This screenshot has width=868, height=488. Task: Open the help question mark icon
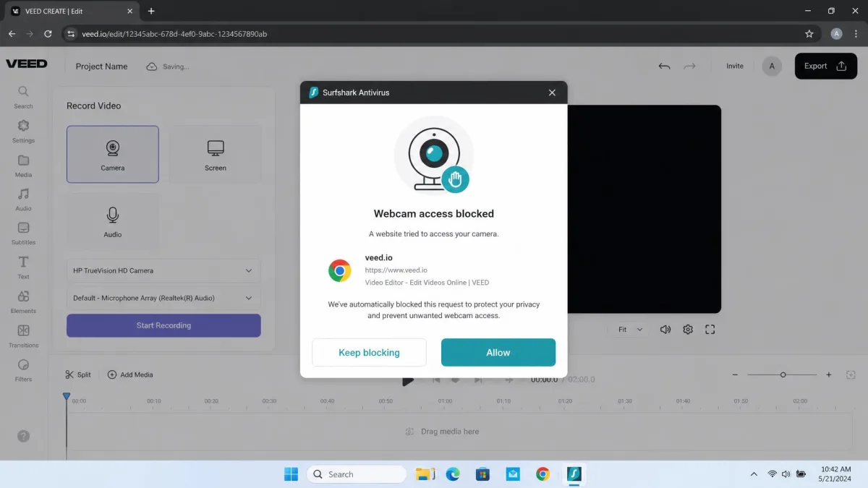point(23,436)
